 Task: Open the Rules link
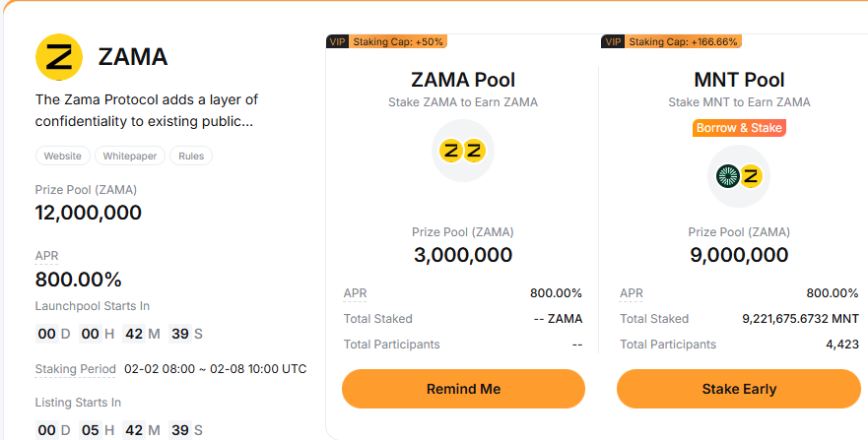click(191, 156)
